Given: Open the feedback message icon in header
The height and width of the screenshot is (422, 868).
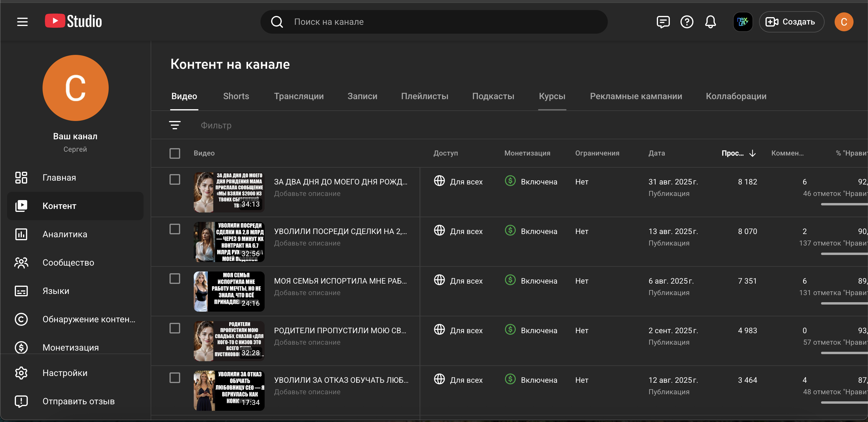Looking at the screenshot, I should [x=663, y=22].
